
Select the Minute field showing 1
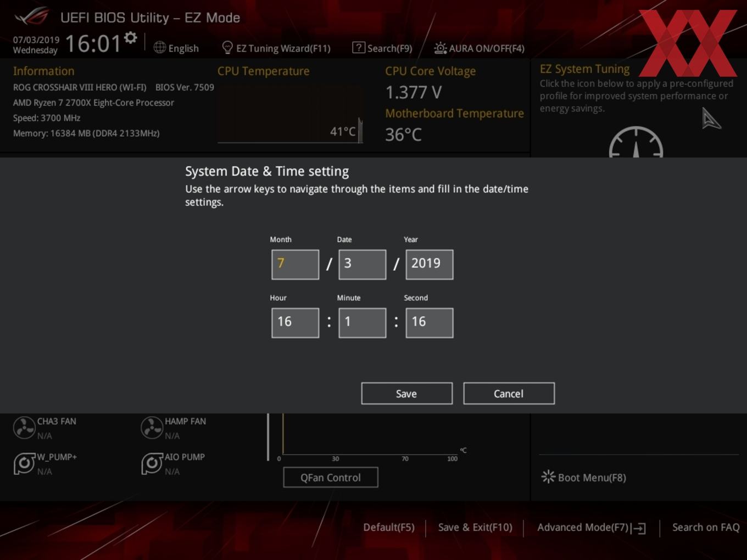[362, 323]
